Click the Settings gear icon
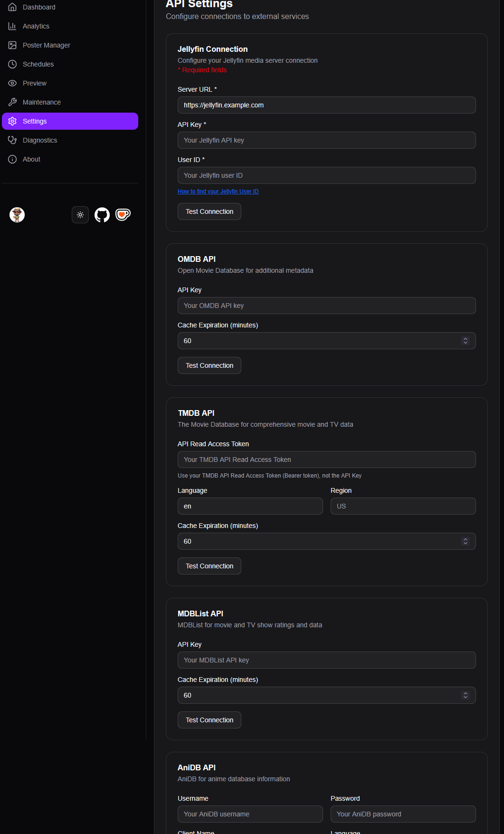The image size is (504, 834). pos(12,121)
